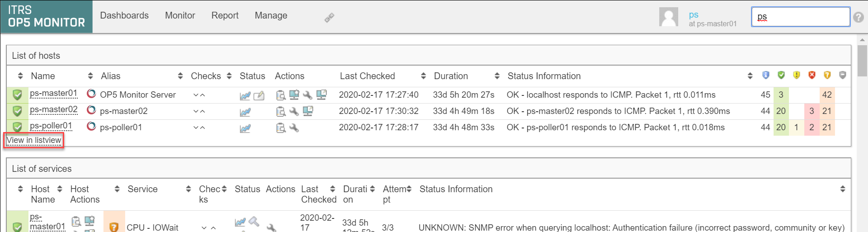Click the wrench configure icon for ps-poller01

click(294, 128)
